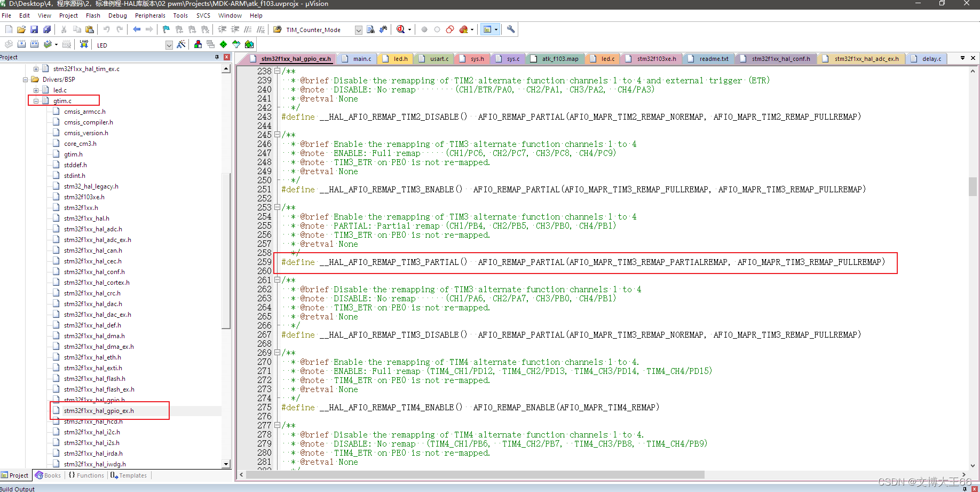The height and width of the screenshot is (492, 980).
Task: Paste from the clipboard icon
Action: click(x=90, y=29)
